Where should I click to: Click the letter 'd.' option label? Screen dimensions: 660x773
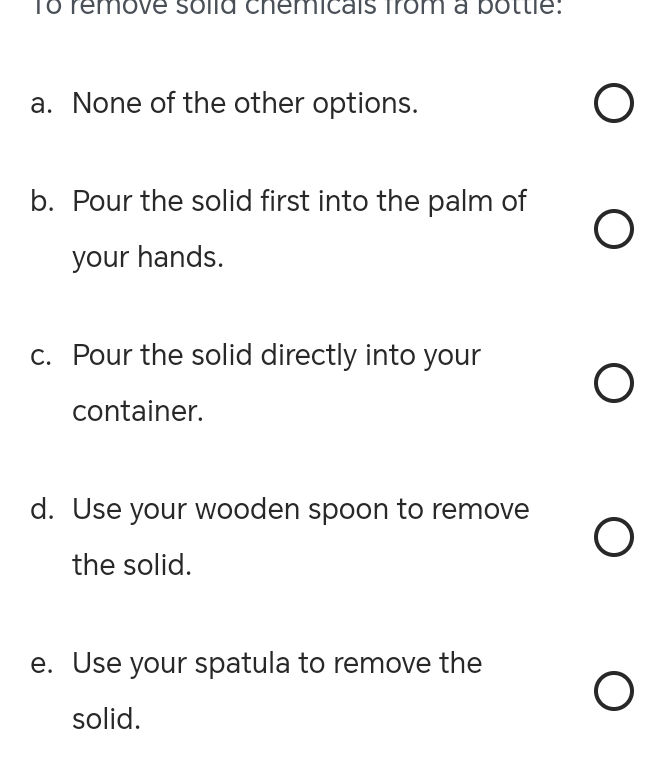(42, 509)
